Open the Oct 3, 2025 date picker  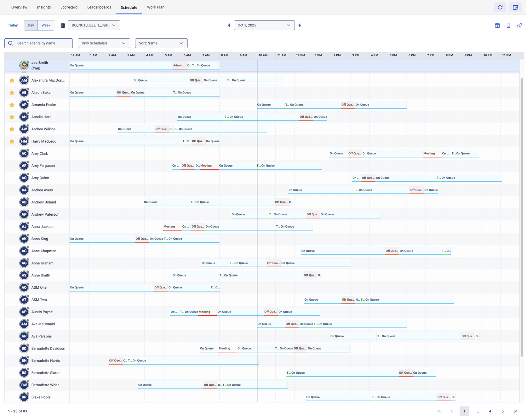[264, 25]
